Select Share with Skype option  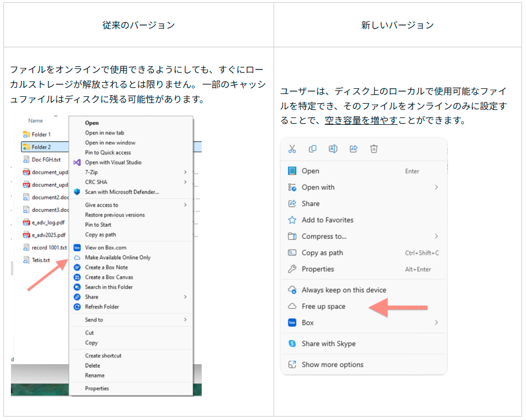tap(328, 344)
